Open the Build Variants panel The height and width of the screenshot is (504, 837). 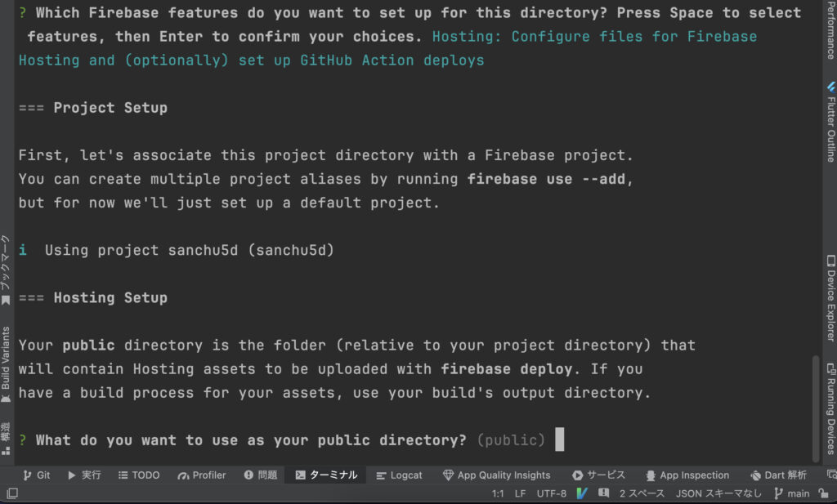[6, 364]
